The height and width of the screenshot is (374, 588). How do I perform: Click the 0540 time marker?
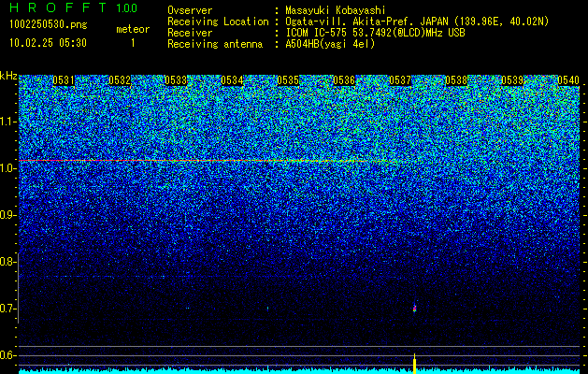pyautogui.click(x=568, y=80)
